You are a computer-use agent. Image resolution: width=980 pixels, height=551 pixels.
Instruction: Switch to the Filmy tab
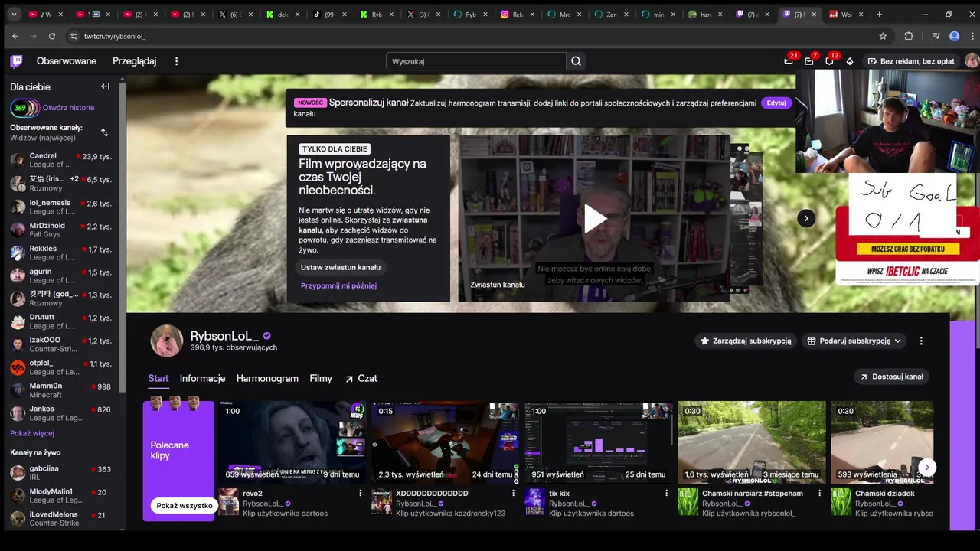point(321,378)
